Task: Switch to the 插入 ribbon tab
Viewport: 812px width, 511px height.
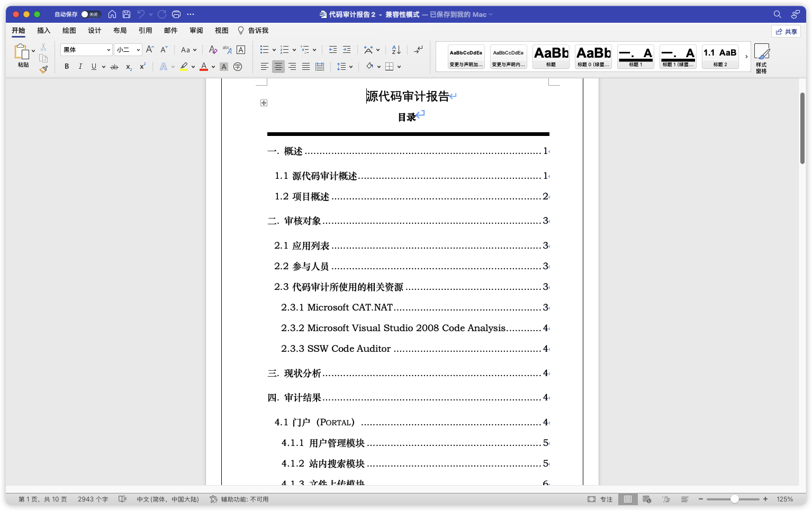Action: point(43,31)
